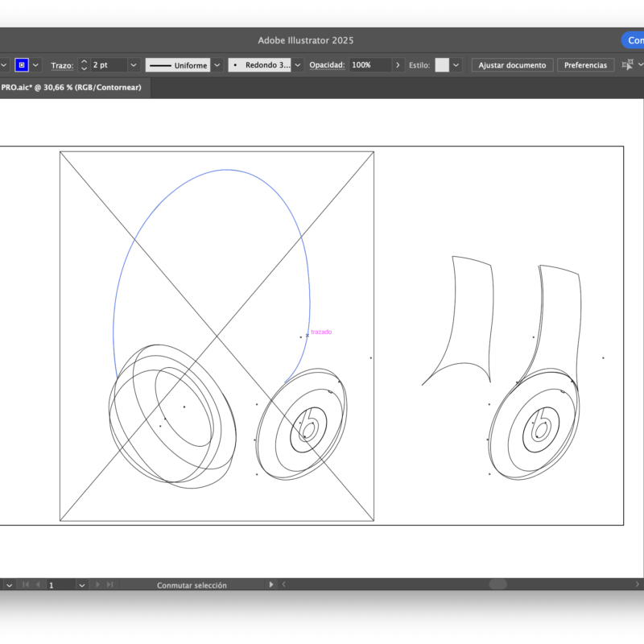Open the stroke weight 2 pt dropdown
The width and height of the screenshot is (644, 644).
click(133, 65)
